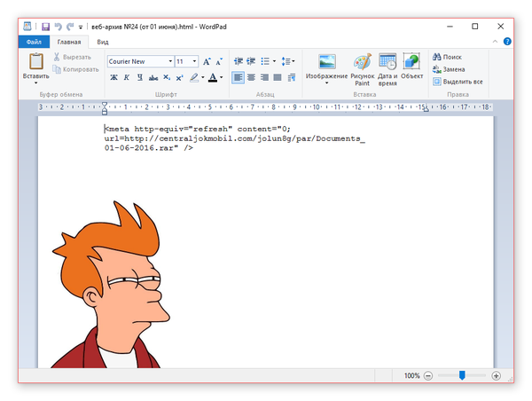Insert date and time (Дата и время)
Viewport: 532px width, 401px height.
(387, 67)
